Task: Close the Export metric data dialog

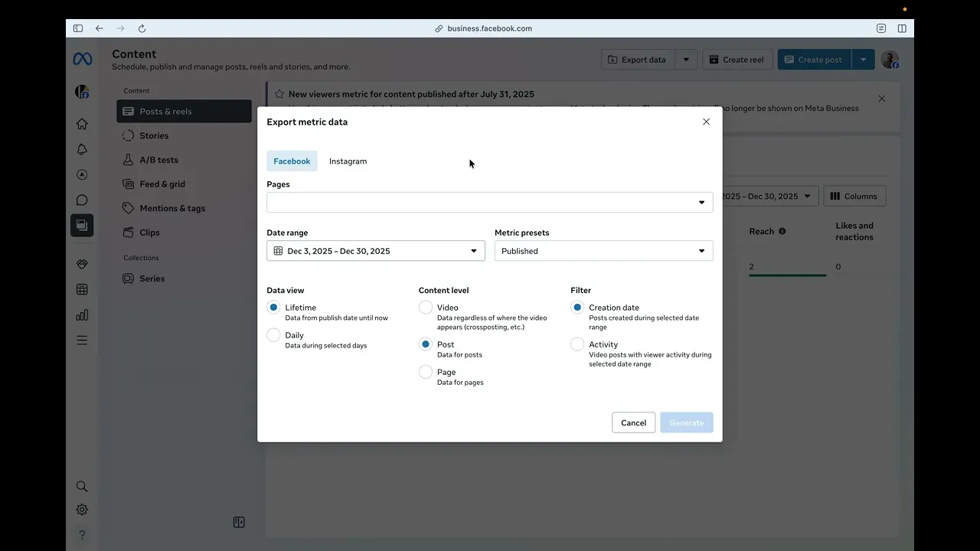Action: pos(706,122)
